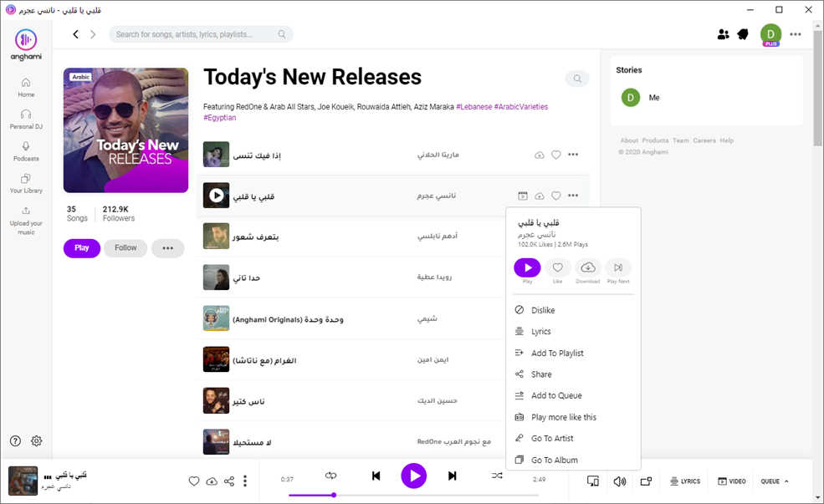Download the song إذا فيك تنسى
The image size is (824, 504).
540,155
